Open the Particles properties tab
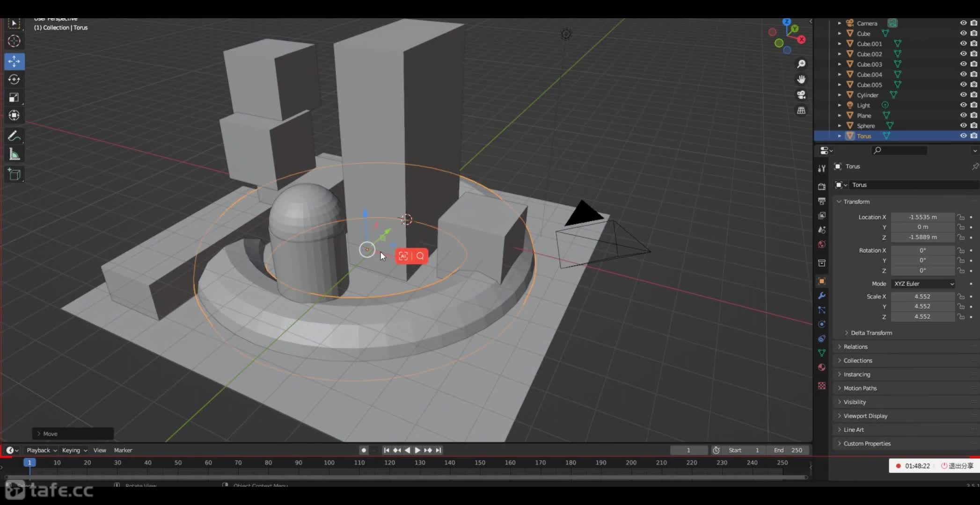Screen dimensions: 980x505 [821, 310]
